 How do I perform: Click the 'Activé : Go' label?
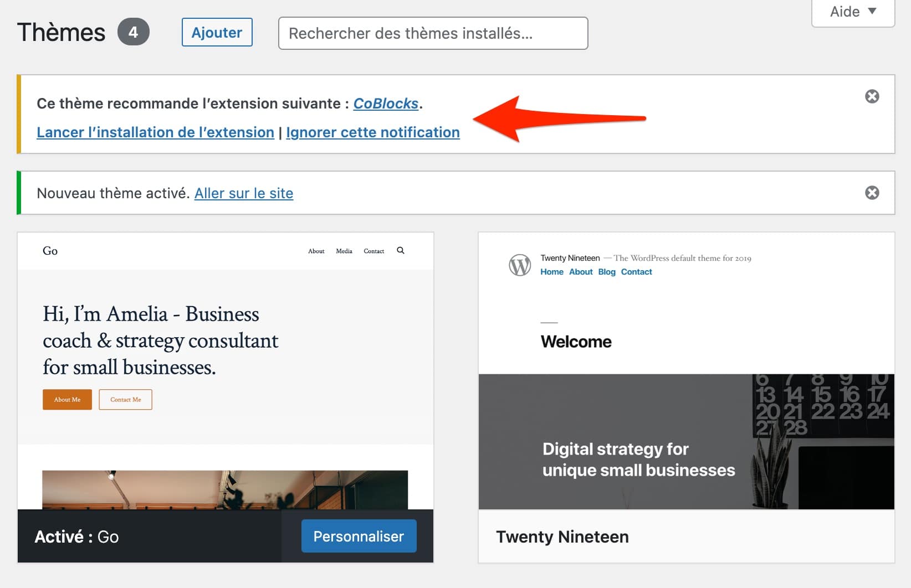(x=76, y=537)
